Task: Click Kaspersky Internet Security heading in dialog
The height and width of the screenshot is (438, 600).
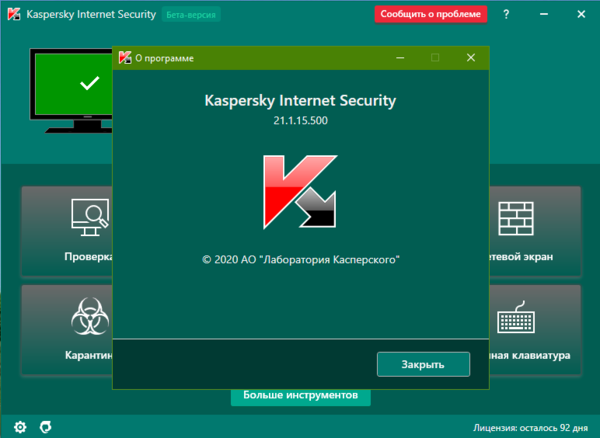Action: click(300, 101)
